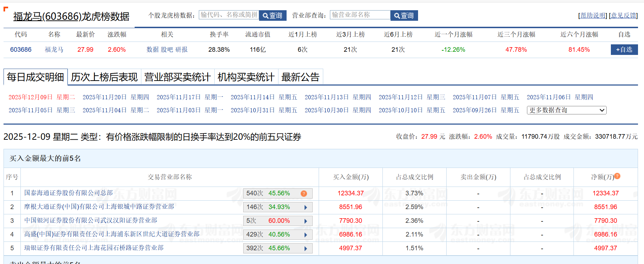Screen dimensions: 644x264
Task: Select date 2025年12月09日 星期二
Action: pyautogui.click(x=42, y=97)
